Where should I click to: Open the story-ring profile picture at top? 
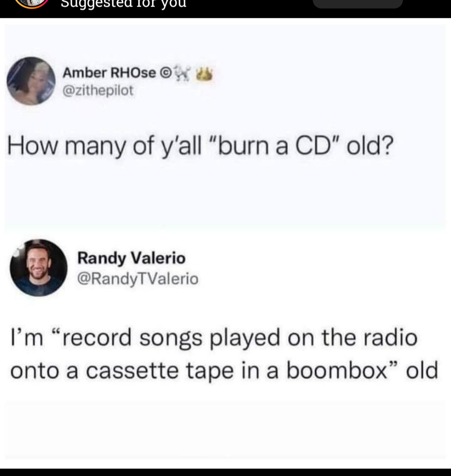pyautogui.click(x=32, y=4)
